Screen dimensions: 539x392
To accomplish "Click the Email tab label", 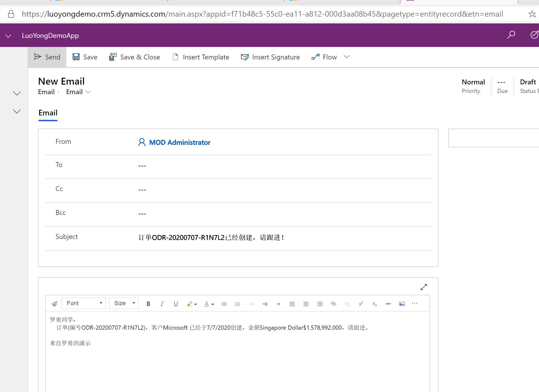I will tap(48, 112).
